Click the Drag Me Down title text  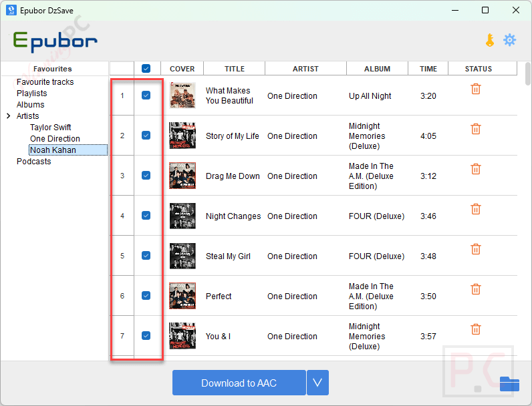click(233, 176)
